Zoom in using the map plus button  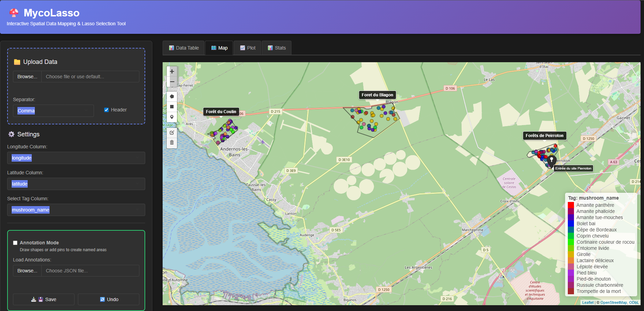pyautogui.click(x=172, y=71)
